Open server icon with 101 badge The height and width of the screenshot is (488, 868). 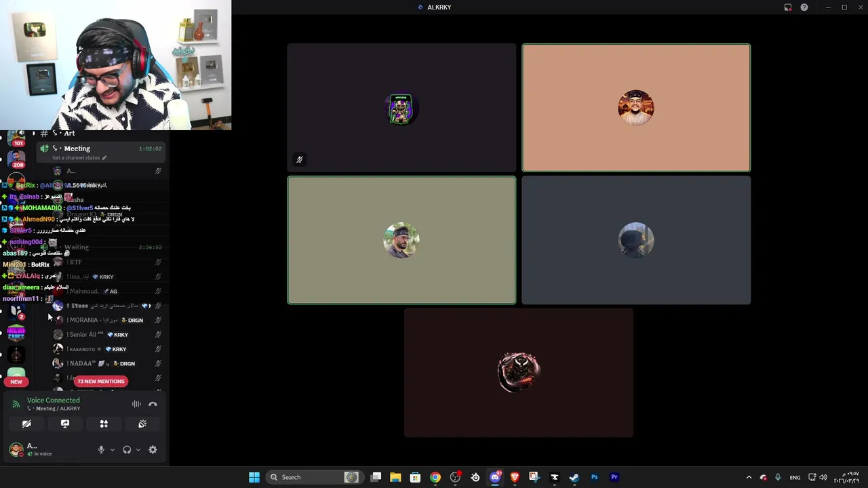click(x=17, y=138)
